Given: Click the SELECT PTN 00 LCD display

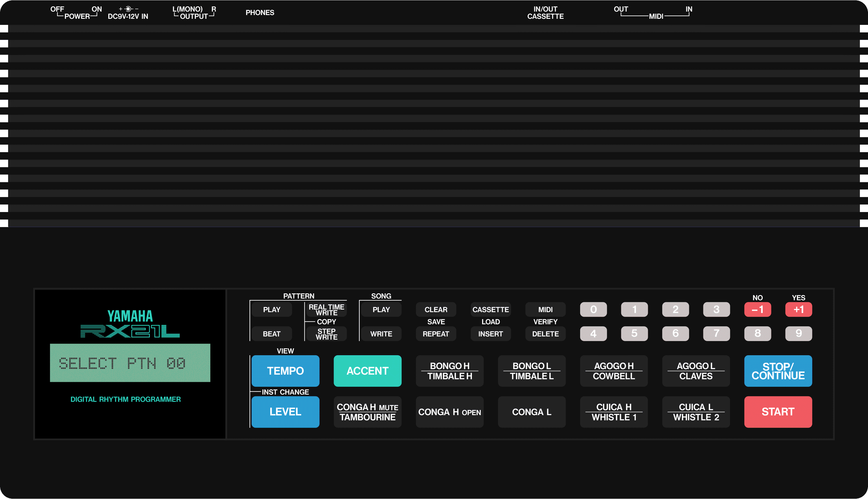Looking at the screenshot, I should 130,363.
